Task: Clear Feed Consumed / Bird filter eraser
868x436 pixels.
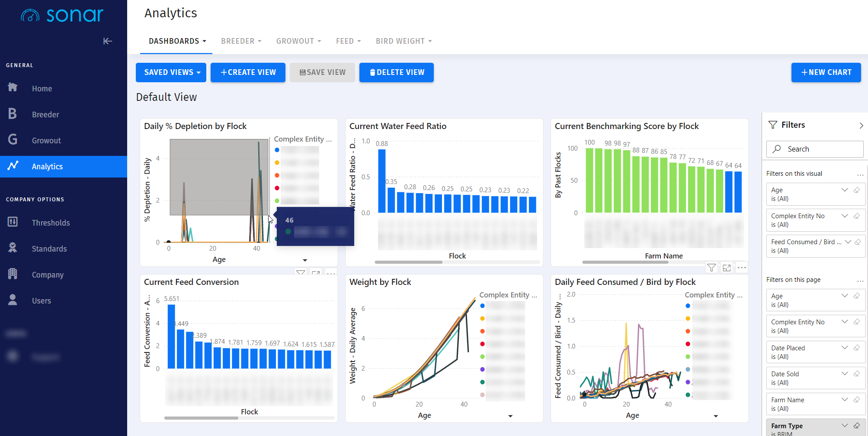Action: coord(858,242)
